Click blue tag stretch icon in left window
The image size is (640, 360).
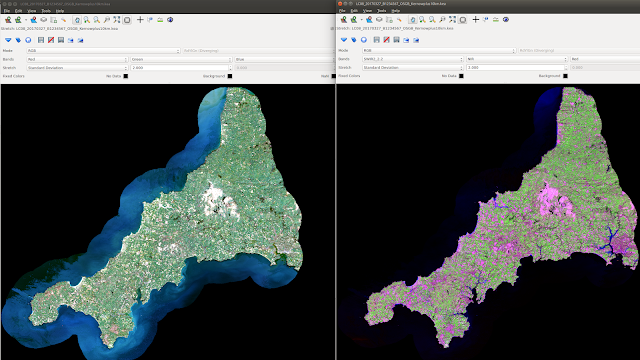click(18, 40)
